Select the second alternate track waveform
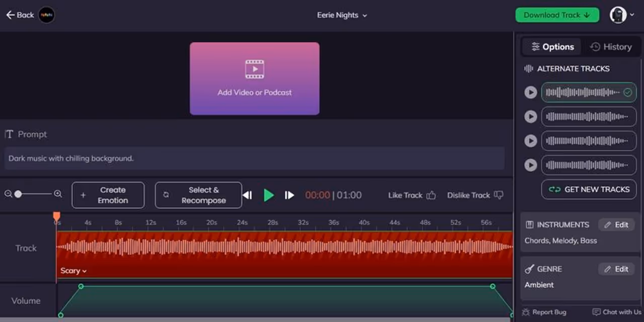644x322 pixels. coord(589,117)
